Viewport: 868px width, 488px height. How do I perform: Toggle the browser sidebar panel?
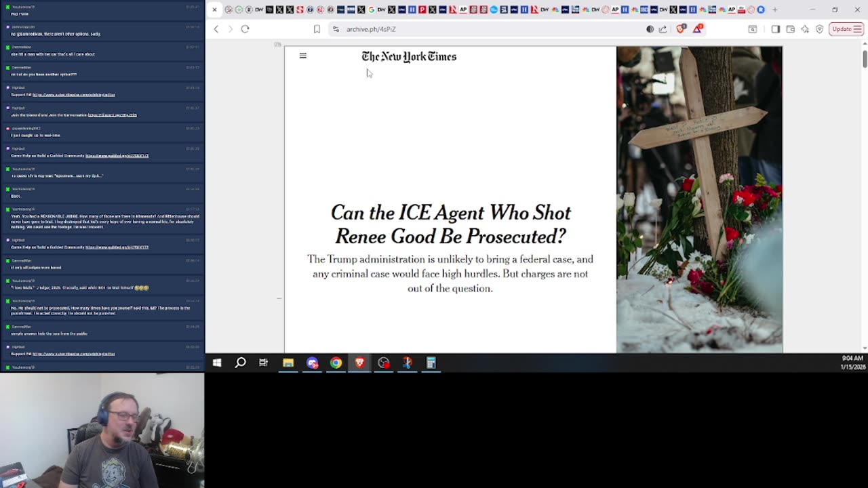775,29
